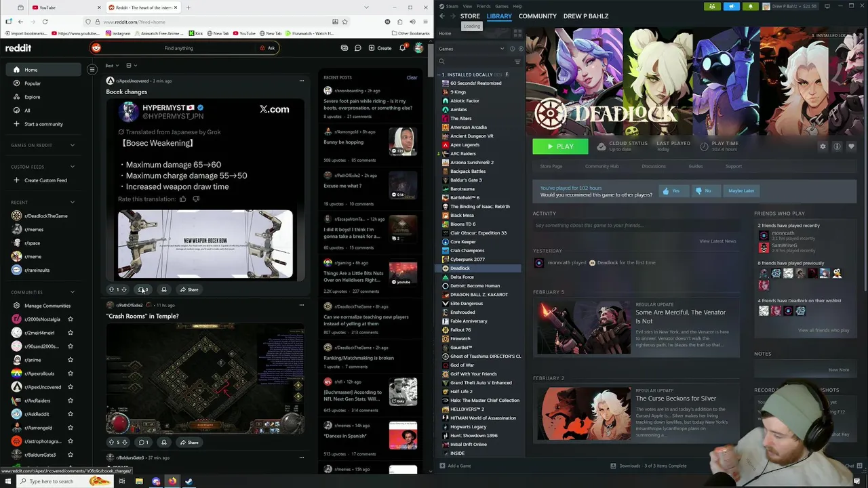Image resolution: width=868 pixels, height=488 pixels.
Task: Open Windows Start menu
Action: pos(7,481)
